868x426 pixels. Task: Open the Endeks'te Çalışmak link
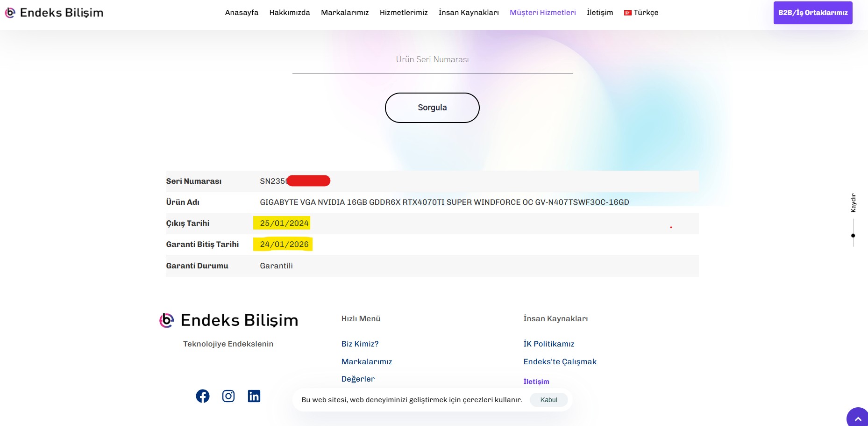pos(560,361)
